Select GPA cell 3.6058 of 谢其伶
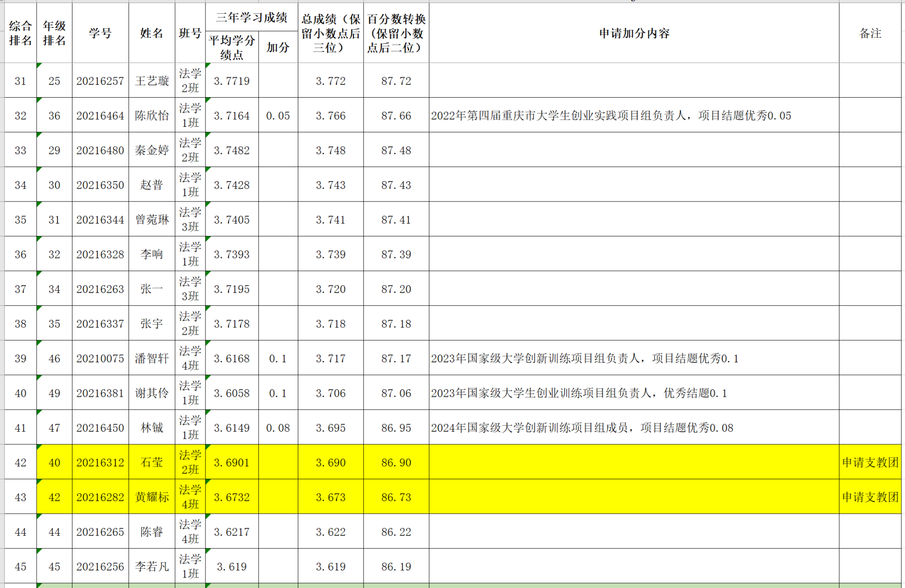Screen dimensions: 905x588 (x=232, y=393)
